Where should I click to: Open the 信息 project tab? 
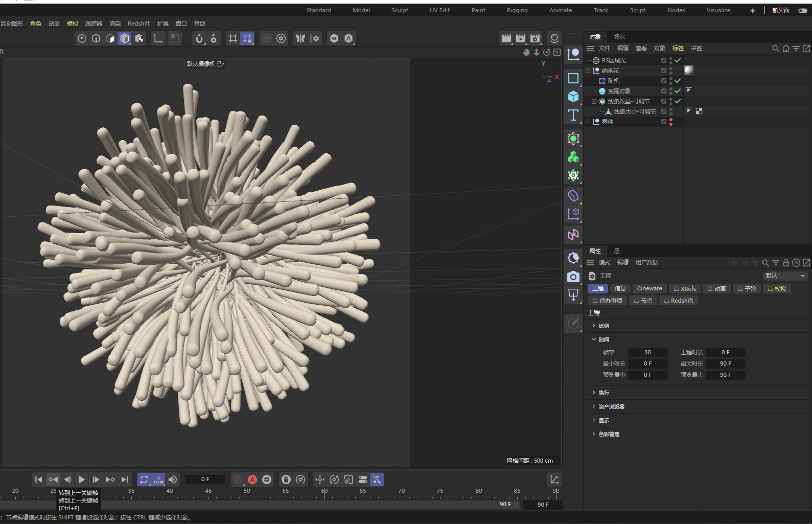click(620, 289)
